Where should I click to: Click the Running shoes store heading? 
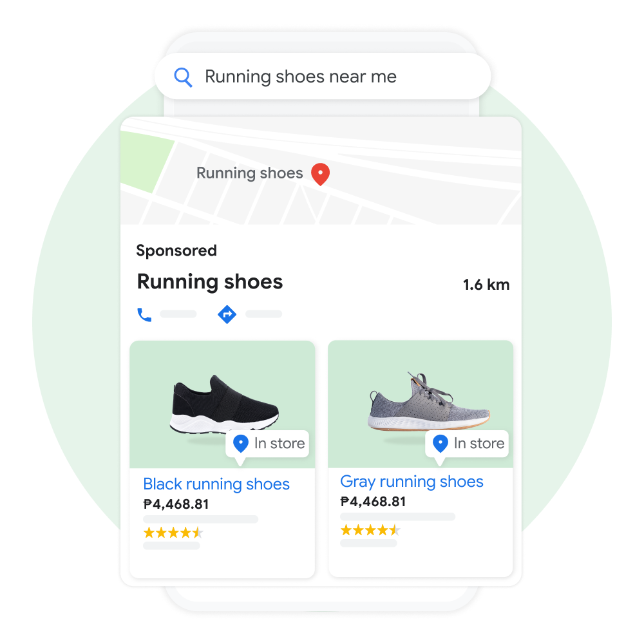[x=210, y=282]
